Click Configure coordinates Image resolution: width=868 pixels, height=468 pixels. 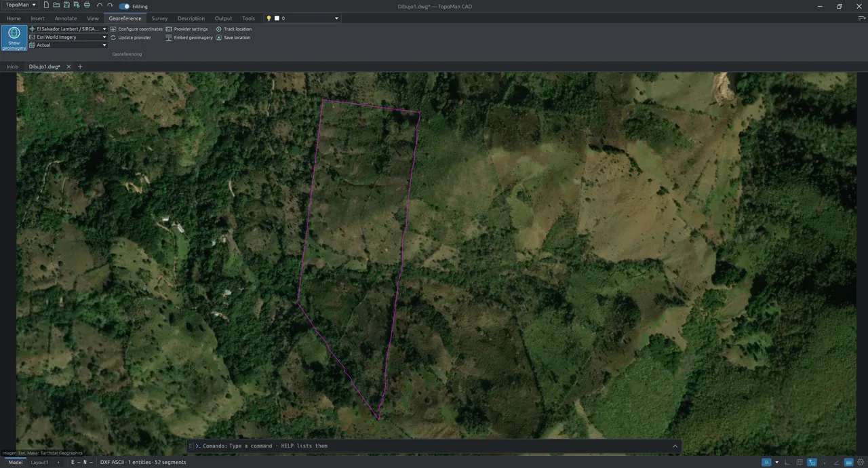tap(136, 29)
